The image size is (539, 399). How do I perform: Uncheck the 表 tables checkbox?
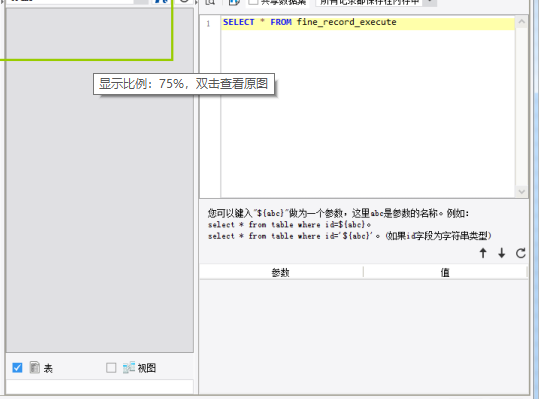pos(17,368)
